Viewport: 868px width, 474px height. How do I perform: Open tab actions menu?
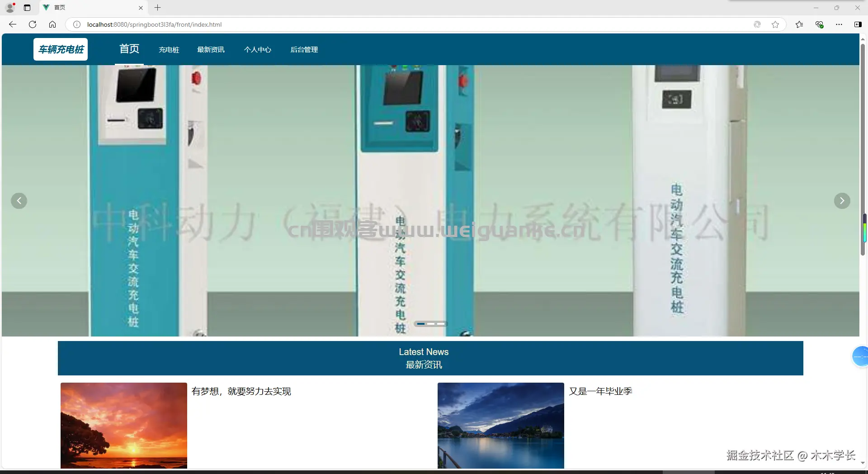[x=27, y=8]
